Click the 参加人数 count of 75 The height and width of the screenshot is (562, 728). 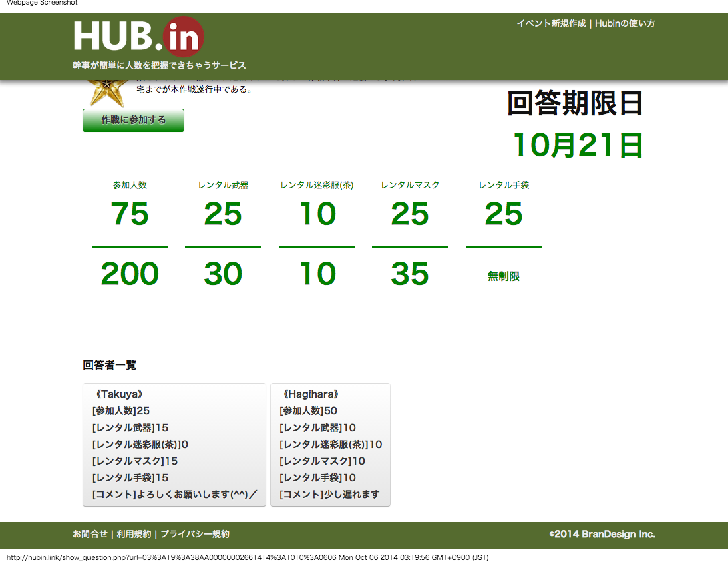pyautogui.click(x=130, y=214)
